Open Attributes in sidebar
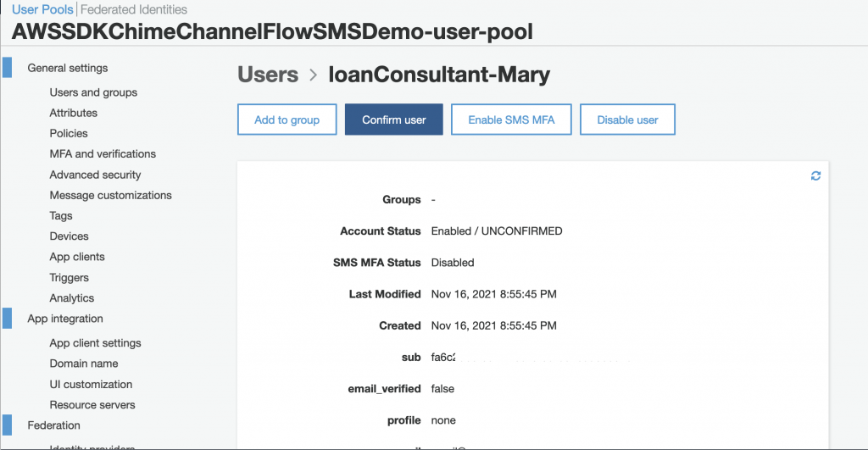 (74, 113)
